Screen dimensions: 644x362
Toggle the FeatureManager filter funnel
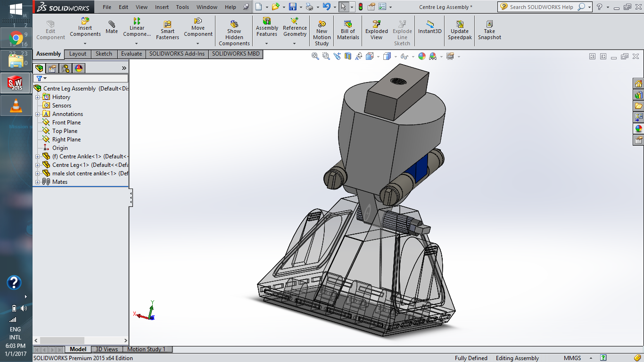click(x=40, y=78)
